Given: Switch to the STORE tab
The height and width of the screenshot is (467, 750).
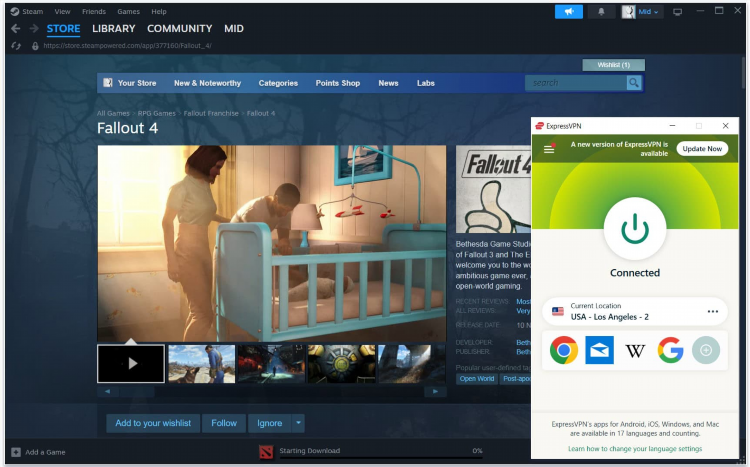Looking at the screenshot, I should pos(63,29).
